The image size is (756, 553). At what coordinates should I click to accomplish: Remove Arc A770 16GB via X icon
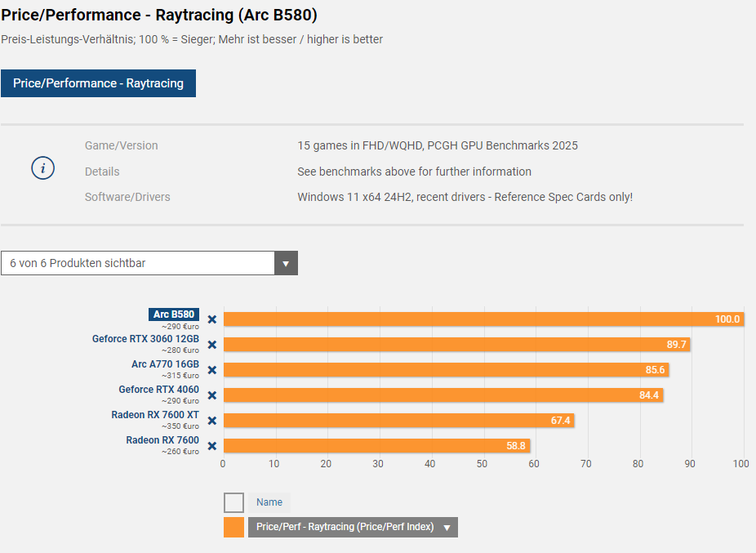[212, 370]
